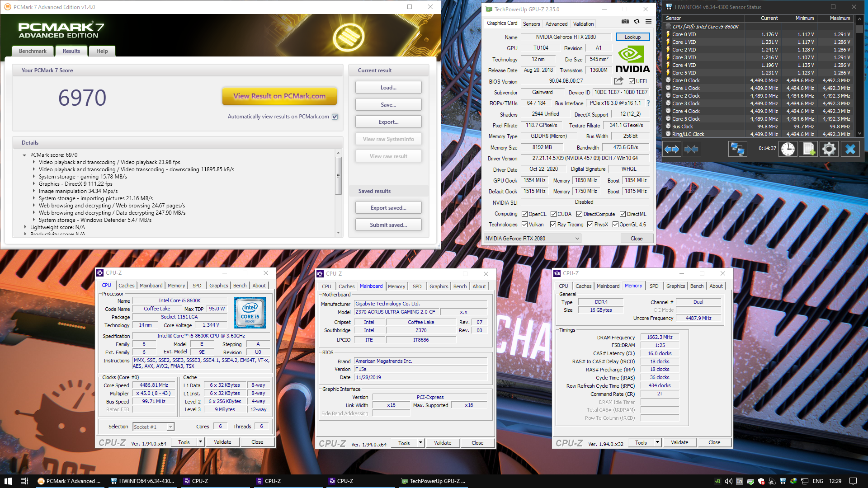
Task: Open Tools dropdown arrow in CPU-Z Mainboard window
Action: (x=420, y=443)
